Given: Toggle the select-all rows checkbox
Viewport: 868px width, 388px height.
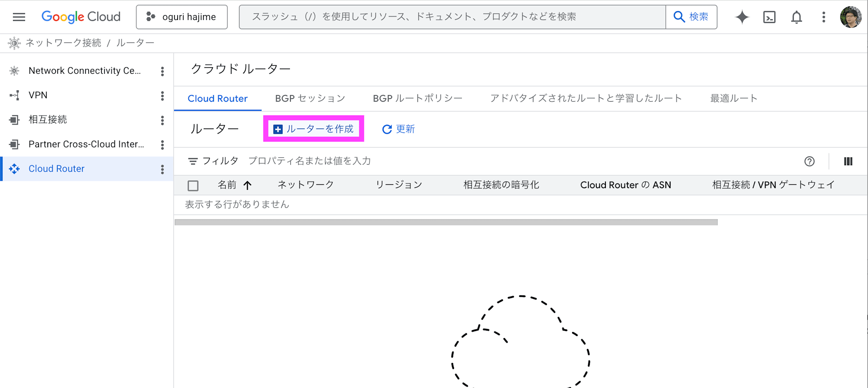Looking at the screenshot, I should pos(193,186).
